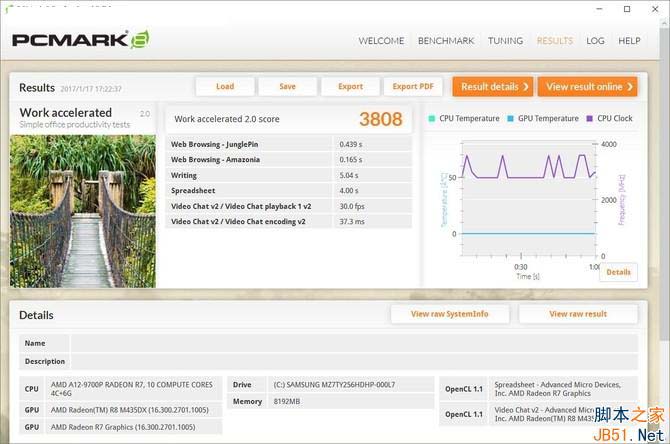Click the Load button
Image resolution: width=670 pixels, height=444 pixels.
point(225,86)
